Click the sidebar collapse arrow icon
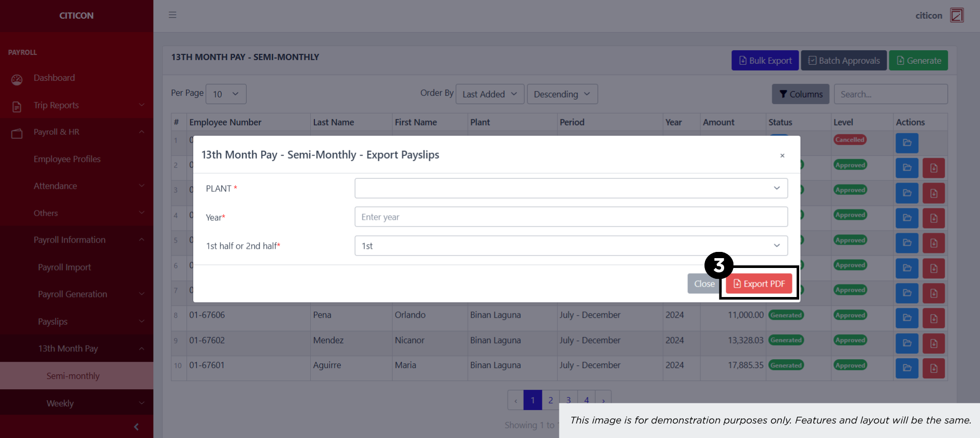Image resolution: width=980 pixels, height=438 pixels. point(136,427)
